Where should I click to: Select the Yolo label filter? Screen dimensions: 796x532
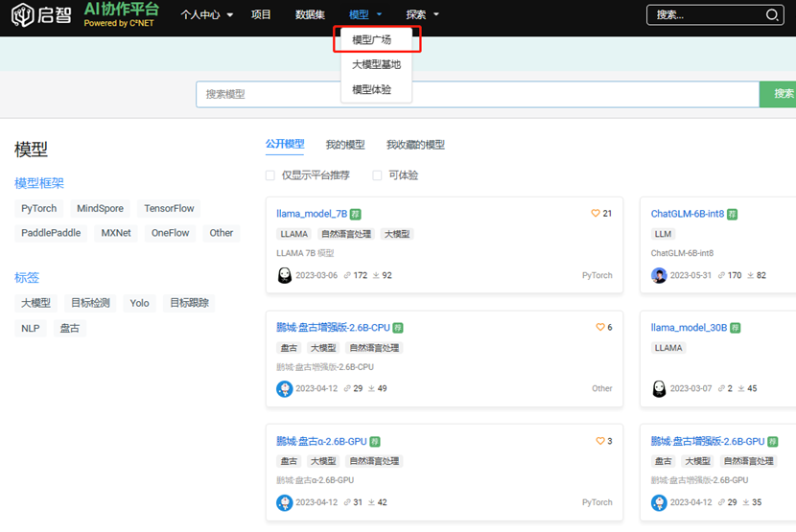coord(140,303)
